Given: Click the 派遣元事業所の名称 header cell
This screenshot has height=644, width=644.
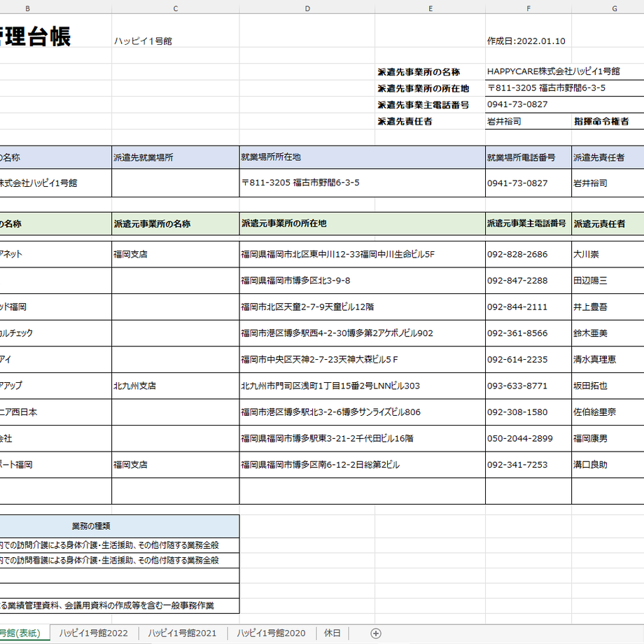Looking at the screenshot, I should click(x=176, y=224).
